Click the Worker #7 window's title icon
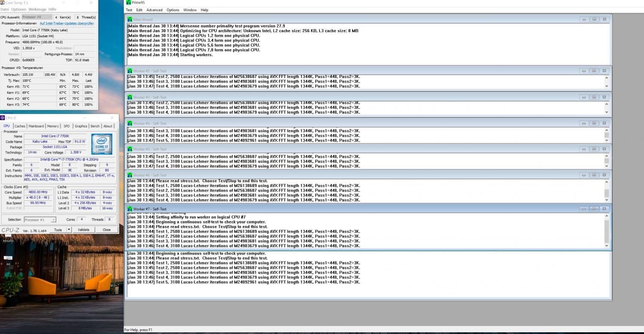The image size is (644, 334). pyautogui.click(x=130, y=209)
